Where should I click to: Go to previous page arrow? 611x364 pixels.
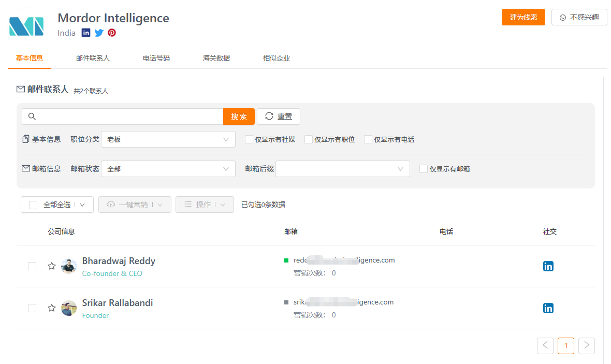tap(545, 346)
